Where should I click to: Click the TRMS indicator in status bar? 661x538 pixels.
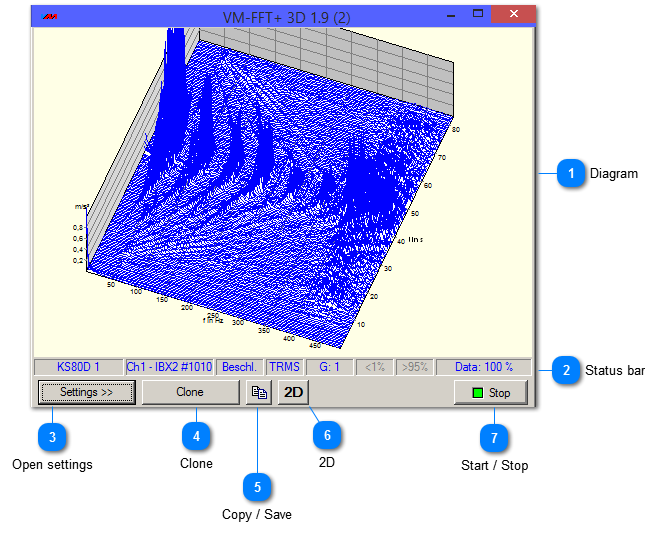pyautogui.click(x=284, y=367)
